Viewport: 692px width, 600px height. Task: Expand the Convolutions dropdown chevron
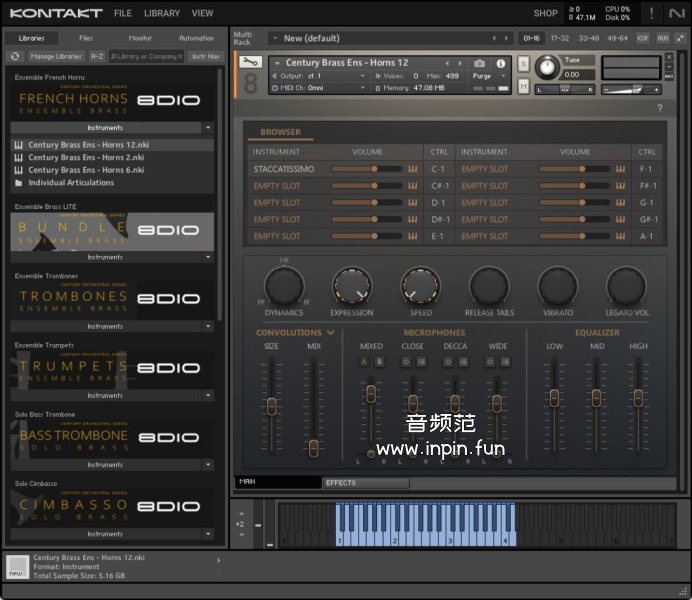[330, 333]
